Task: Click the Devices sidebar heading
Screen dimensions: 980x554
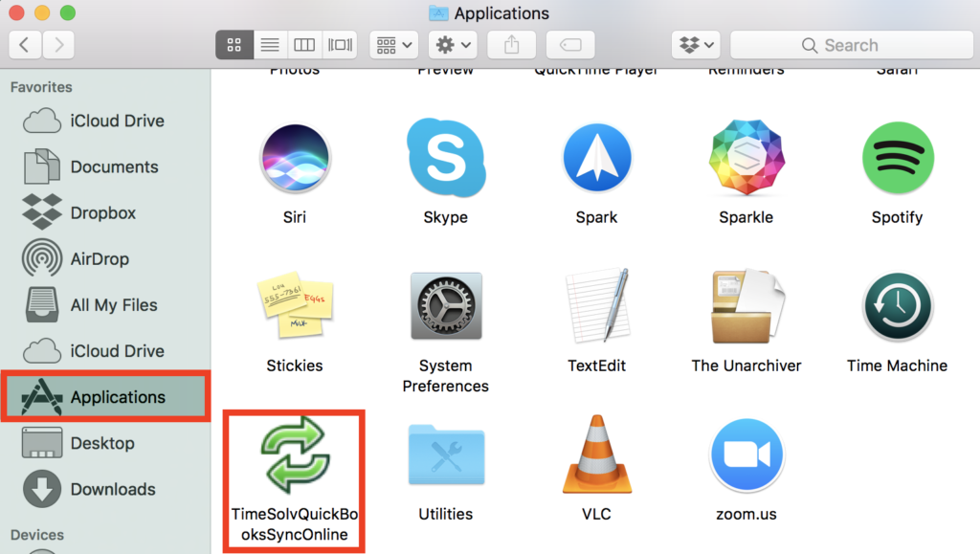Action: click(37, 535)
